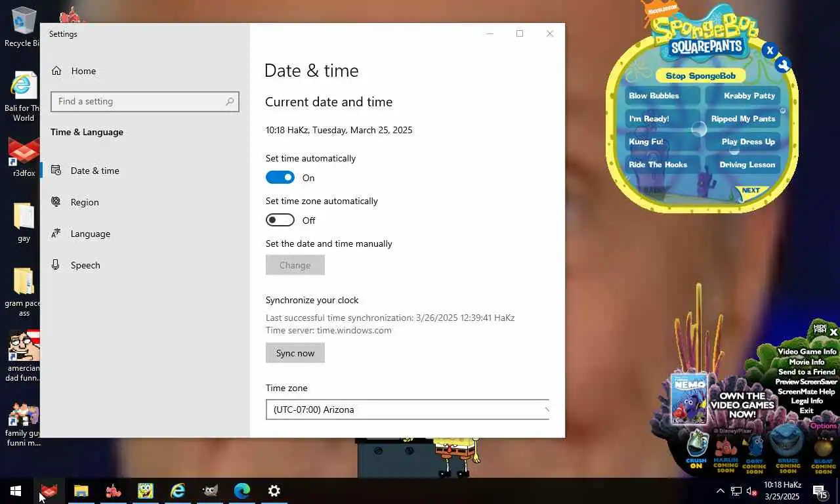Click Send to a Friend in Nemo panel

807,371
